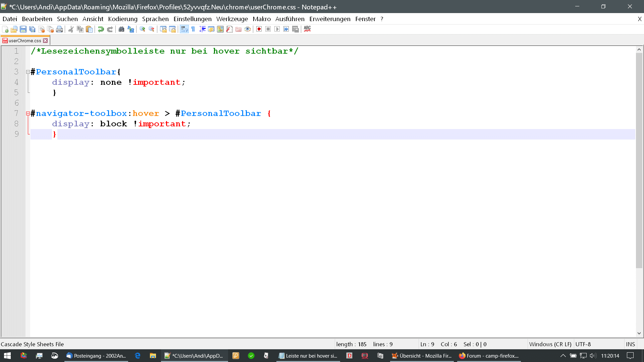Click the Save file toolbar icon

point(23,29)
